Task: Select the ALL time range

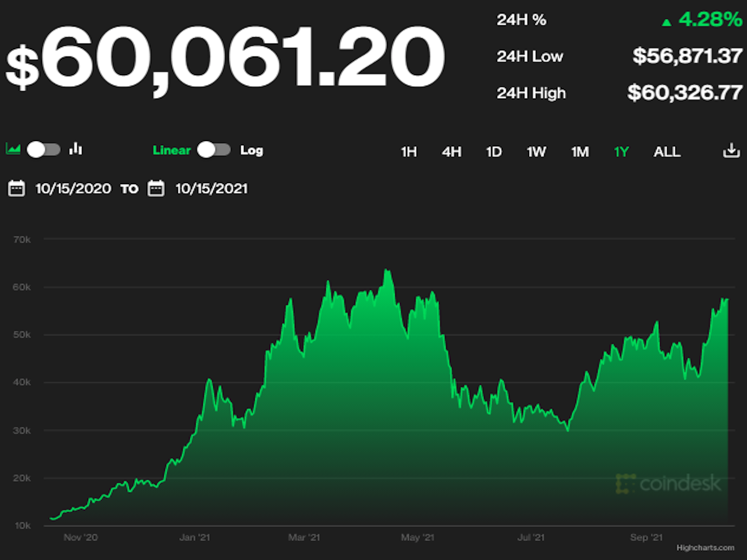Action: [667, 152]
